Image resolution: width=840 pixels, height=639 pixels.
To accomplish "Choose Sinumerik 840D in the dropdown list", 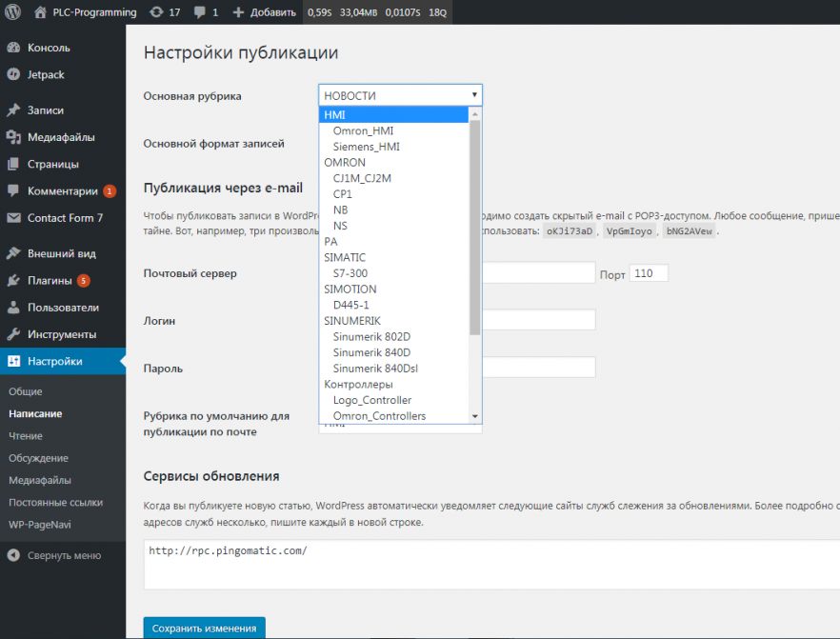I will [x=371, y=352].
